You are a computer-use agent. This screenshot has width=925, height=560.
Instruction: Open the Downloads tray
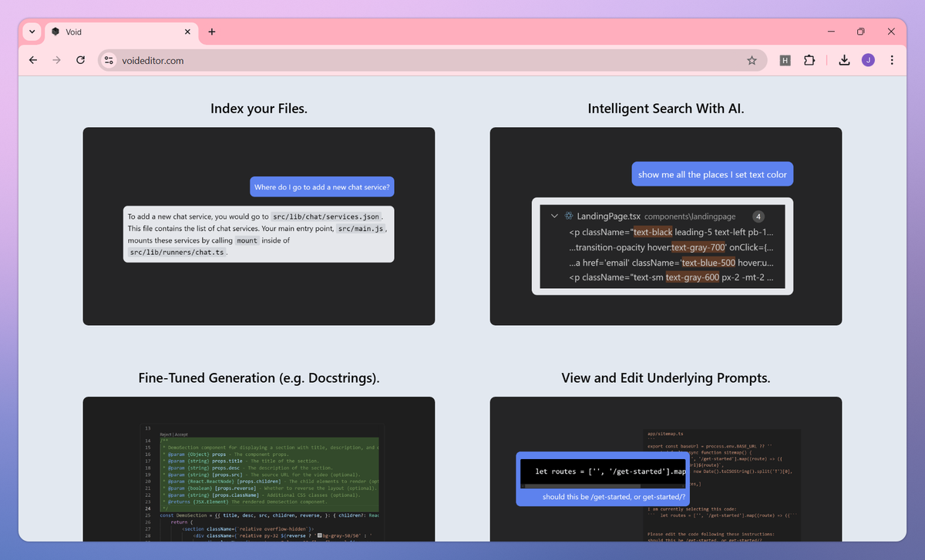844,60
